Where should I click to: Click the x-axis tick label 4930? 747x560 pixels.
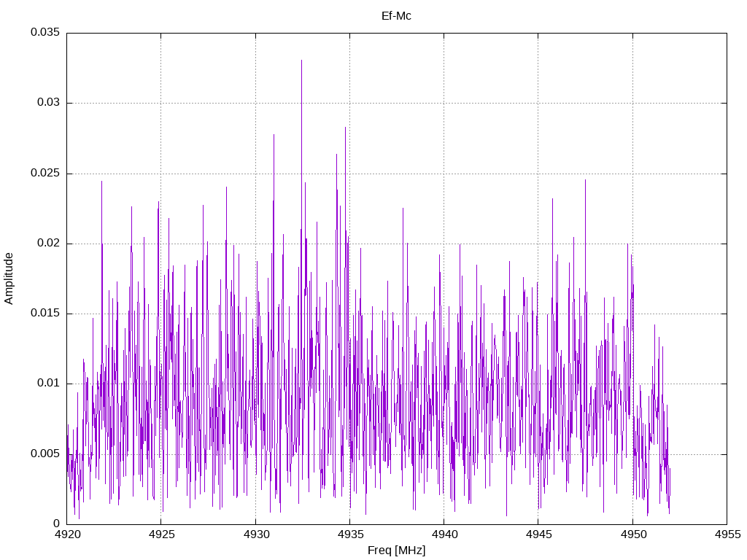[256, 534]
